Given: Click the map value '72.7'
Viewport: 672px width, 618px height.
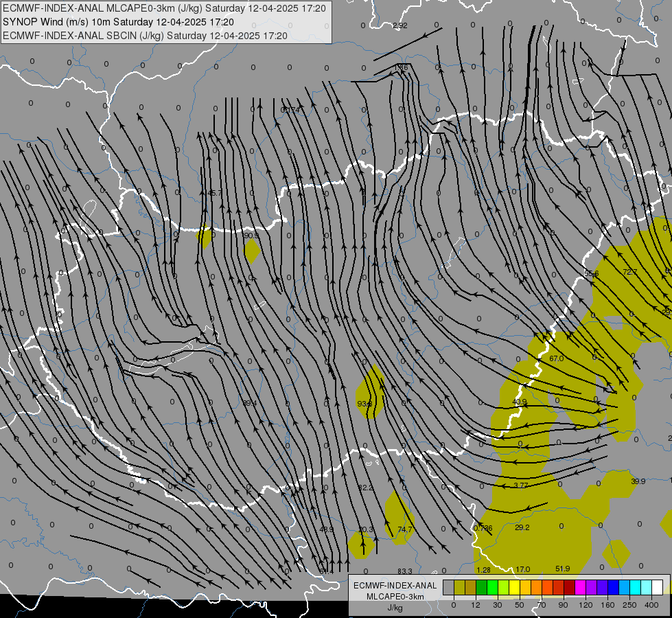Looking at the screenshot, I should 629,272.
